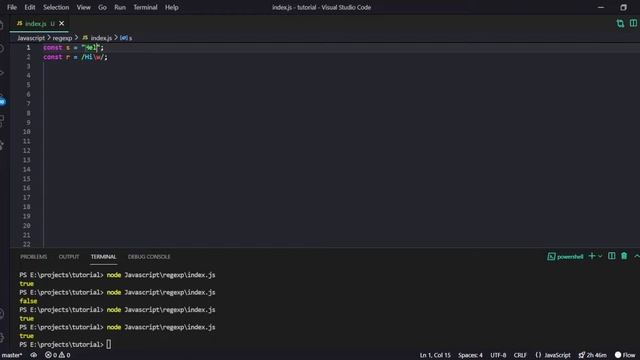Click the eye icon in status bar

click(33, 355)
